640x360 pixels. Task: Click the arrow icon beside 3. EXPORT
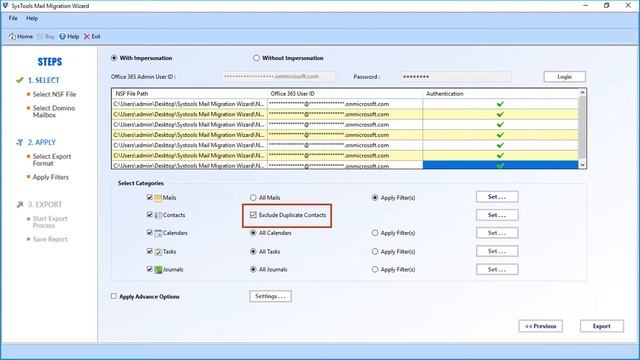pyautogui.click(x=20, y=204)
